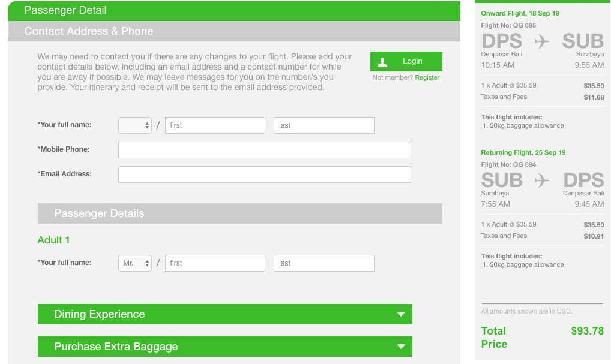Click the Mobile Phone label
The image size is (611, 364).
pos(64,149)
